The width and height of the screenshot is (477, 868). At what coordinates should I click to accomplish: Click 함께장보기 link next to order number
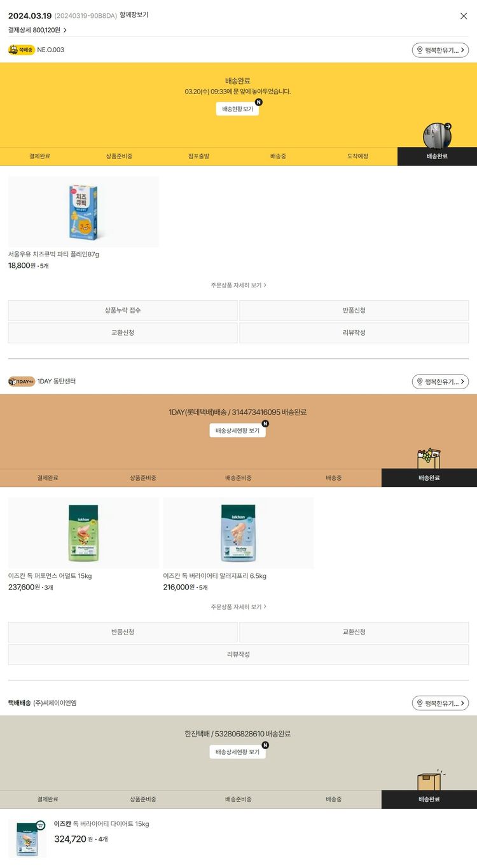coord(134,15)
